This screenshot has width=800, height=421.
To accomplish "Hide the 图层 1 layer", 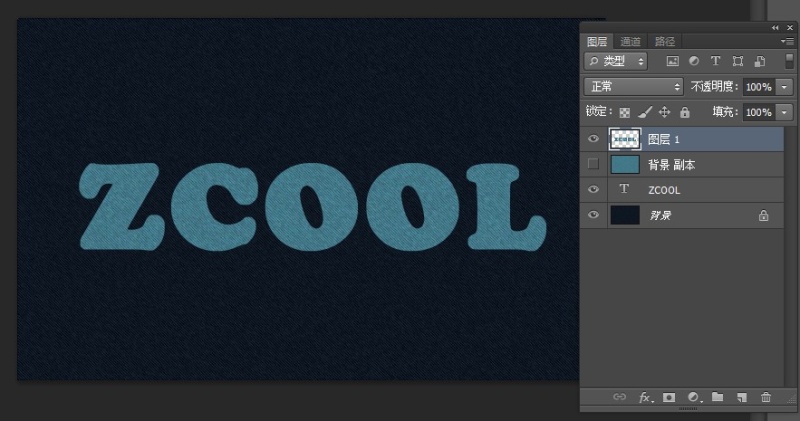I will pos(593,139).
